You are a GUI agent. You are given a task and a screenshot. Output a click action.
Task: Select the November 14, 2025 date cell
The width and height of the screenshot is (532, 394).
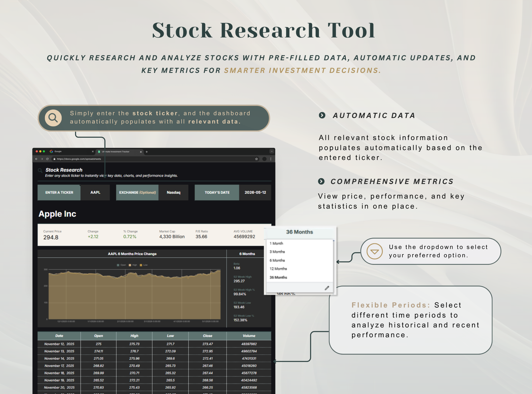click(59, 358)
